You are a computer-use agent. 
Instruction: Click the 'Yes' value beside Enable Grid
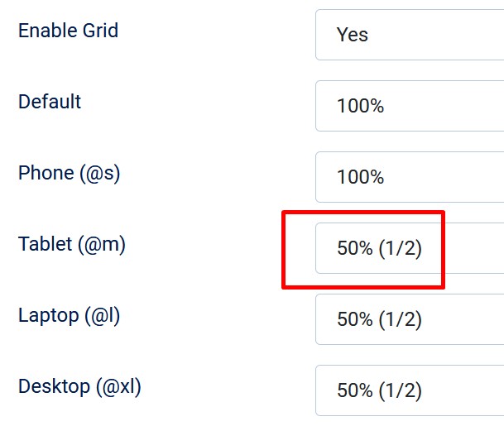point(353,35)
